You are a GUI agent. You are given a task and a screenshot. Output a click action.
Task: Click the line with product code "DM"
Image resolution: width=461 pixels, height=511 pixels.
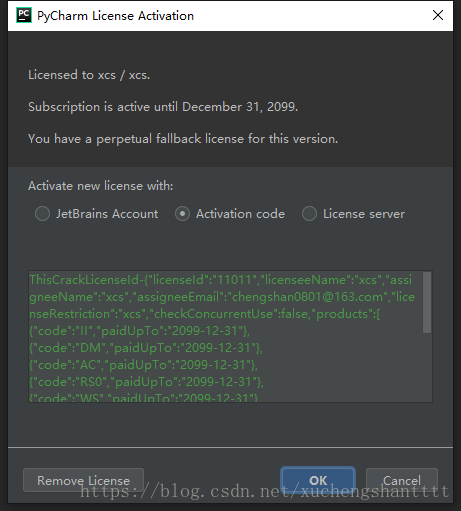pos(146,348)
